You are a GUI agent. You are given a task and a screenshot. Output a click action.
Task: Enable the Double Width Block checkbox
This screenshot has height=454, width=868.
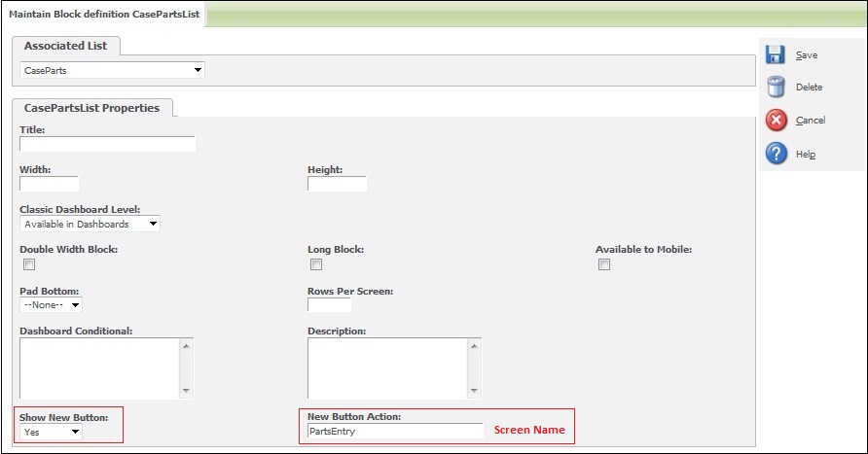coord(29,264)
